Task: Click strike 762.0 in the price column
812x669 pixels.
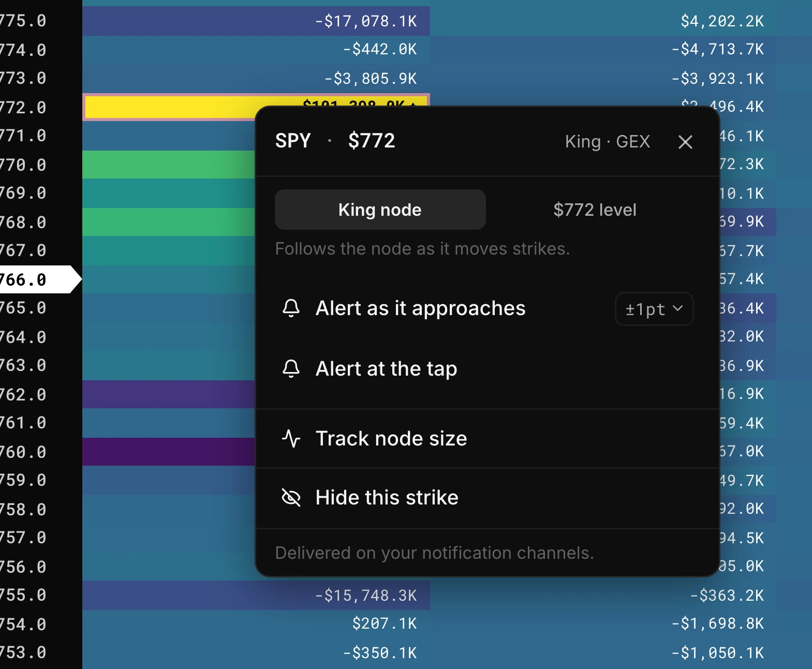Action: tap(23, 394)
